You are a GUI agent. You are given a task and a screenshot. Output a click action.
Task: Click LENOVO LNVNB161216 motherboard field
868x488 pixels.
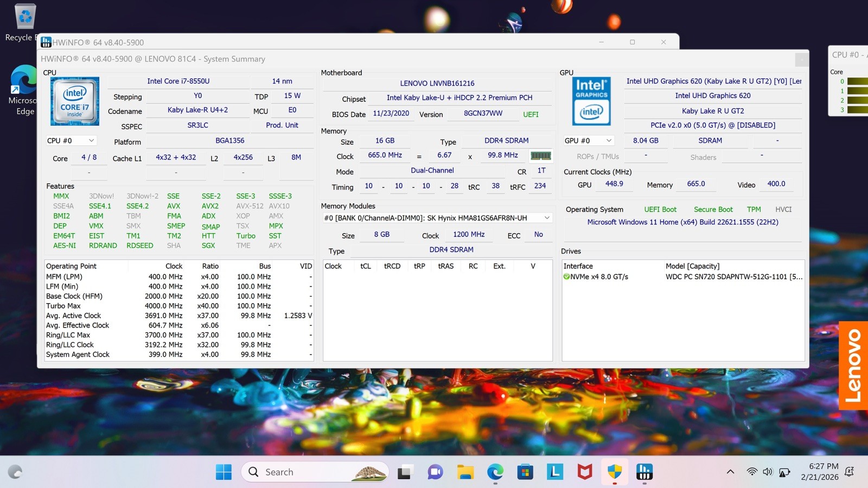click(437, 84)
